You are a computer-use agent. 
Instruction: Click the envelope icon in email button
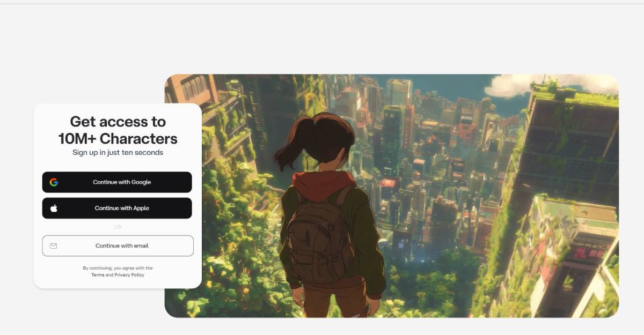(54, 246)
